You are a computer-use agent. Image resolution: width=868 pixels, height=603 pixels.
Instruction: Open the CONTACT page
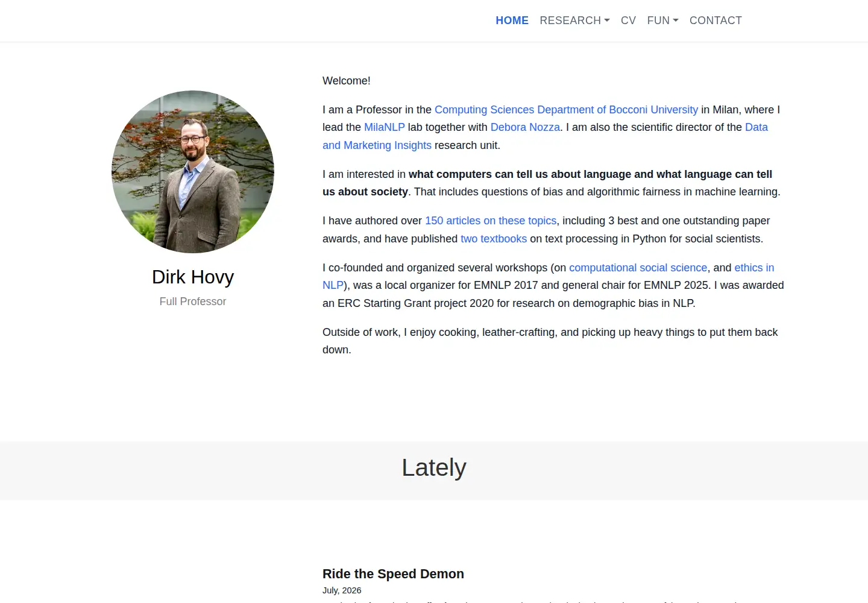tap(715, 21)
